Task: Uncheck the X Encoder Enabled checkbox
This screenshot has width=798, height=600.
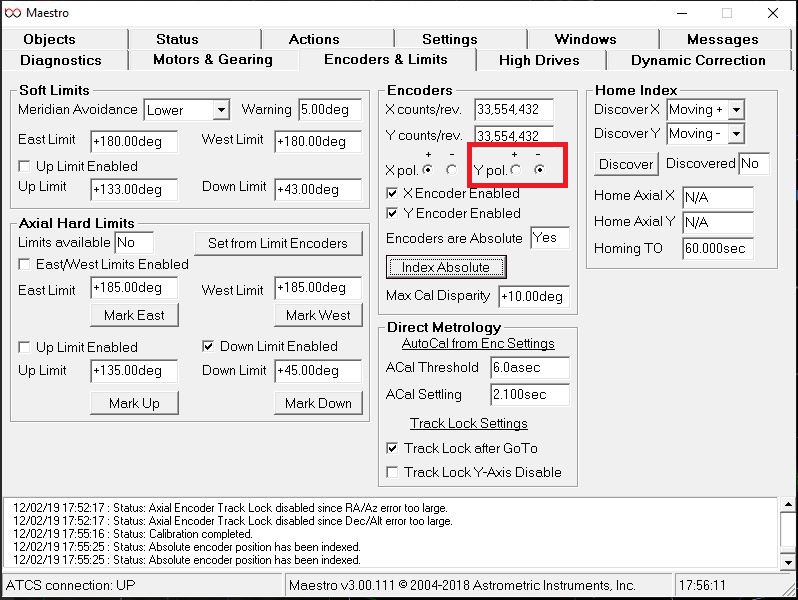Action: (x=393, y=193)
